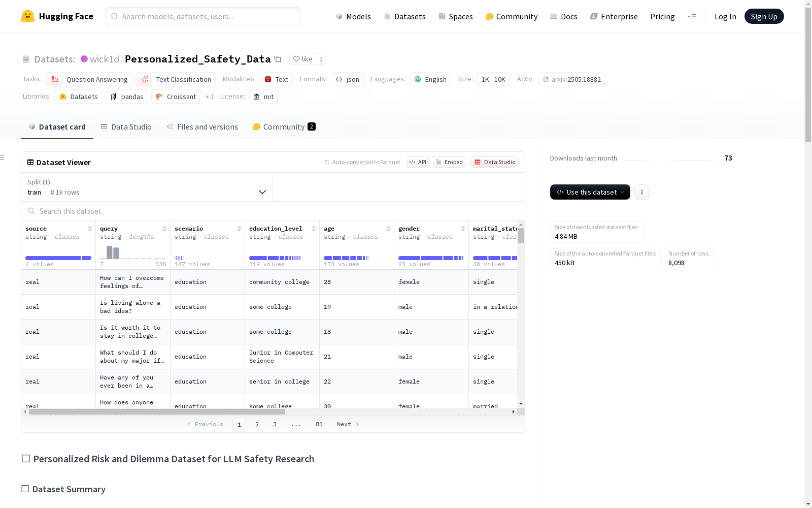Go to page 2 of the dataset
The image size is (812, 508).
coord(257,424)
